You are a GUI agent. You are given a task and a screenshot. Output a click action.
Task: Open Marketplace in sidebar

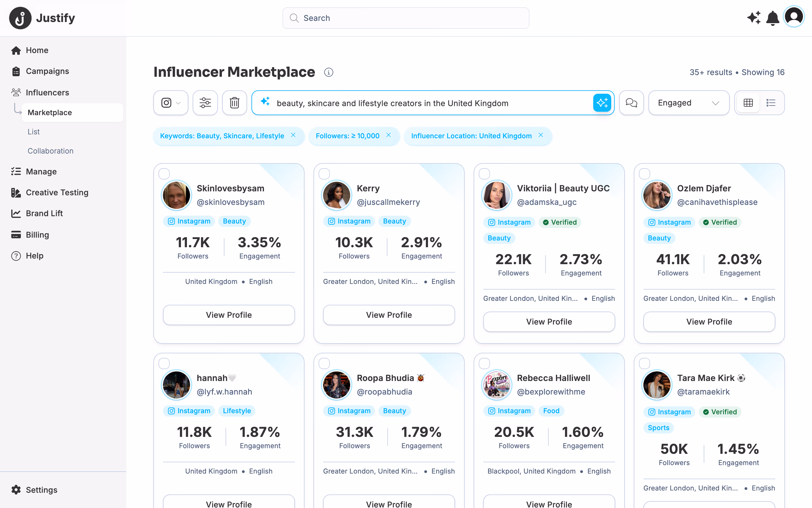point(72,113)
